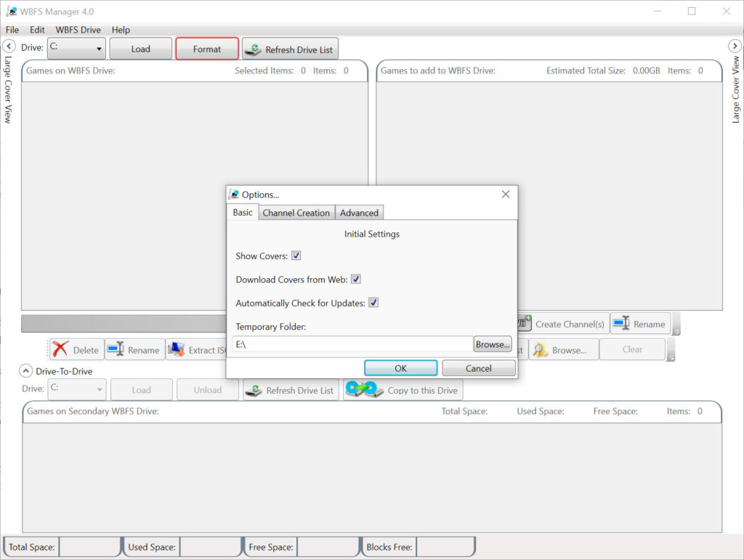Viewport: 744px width, 560px height.
Task: Click toolbar overflow arrow beside Clear
Action: 671,350
